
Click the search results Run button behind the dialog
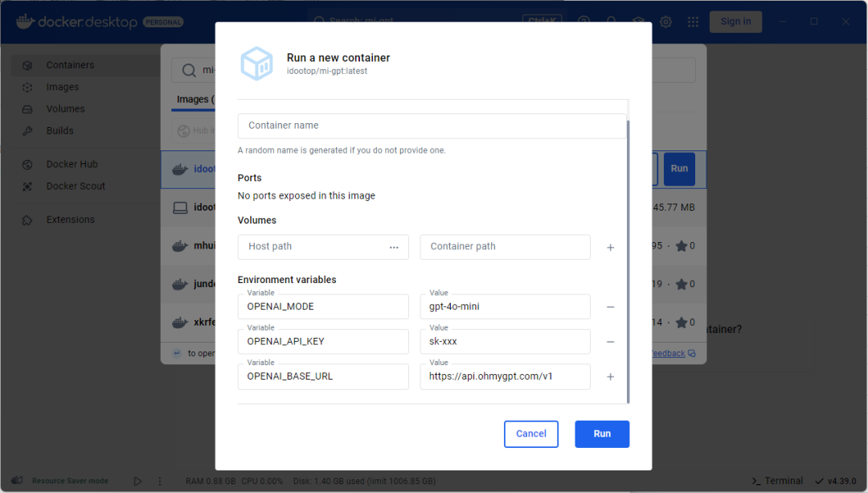pyautogui.click(x=679, y=169)
